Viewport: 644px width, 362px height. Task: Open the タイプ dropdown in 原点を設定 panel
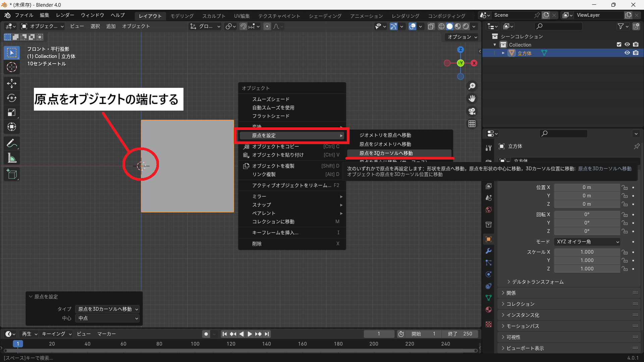tap(107, 309)
